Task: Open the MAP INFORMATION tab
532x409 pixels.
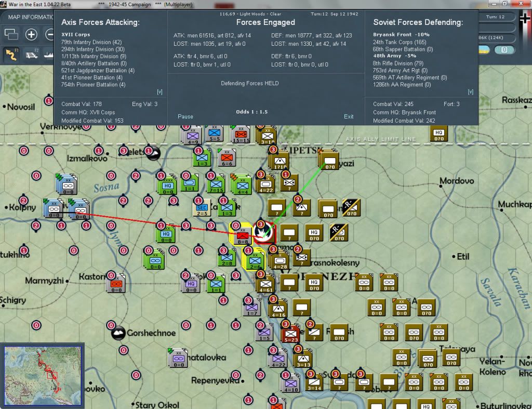Action: click(31, 17)
